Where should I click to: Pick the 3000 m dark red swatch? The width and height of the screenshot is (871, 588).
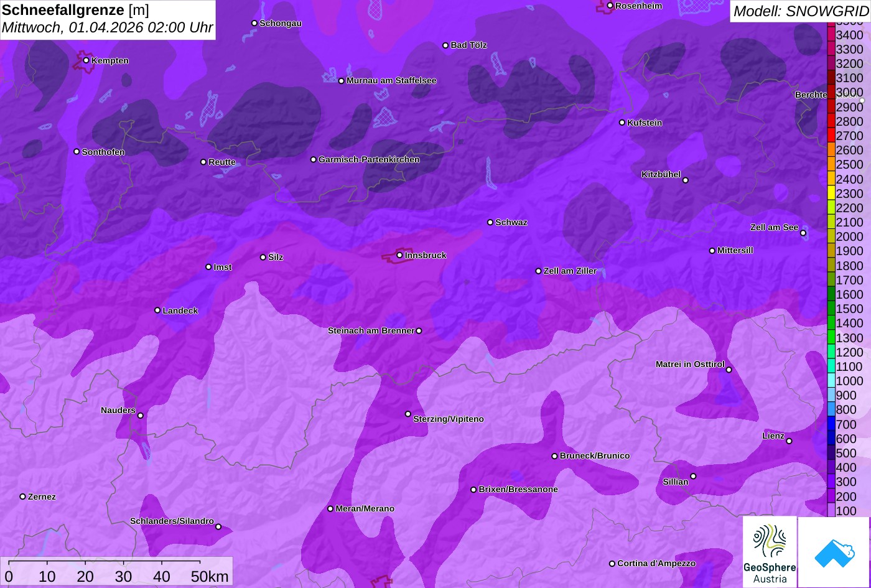(x=831, y=91)
